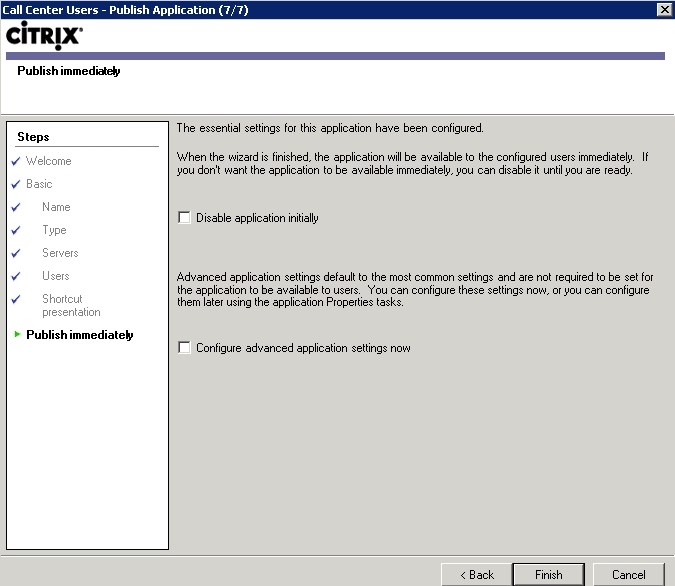Go back with the Back button

pyautogui.click(x=477, y=575)
